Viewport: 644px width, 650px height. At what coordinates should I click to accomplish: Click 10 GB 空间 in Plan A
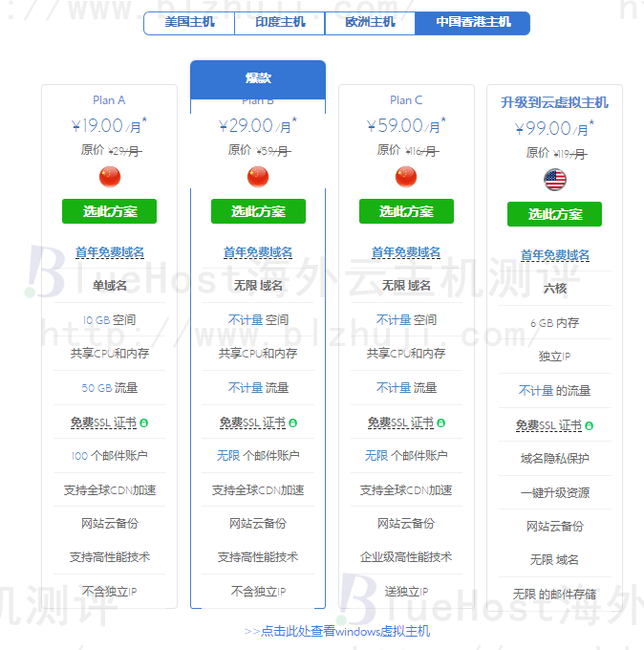[x=110, y=320]
